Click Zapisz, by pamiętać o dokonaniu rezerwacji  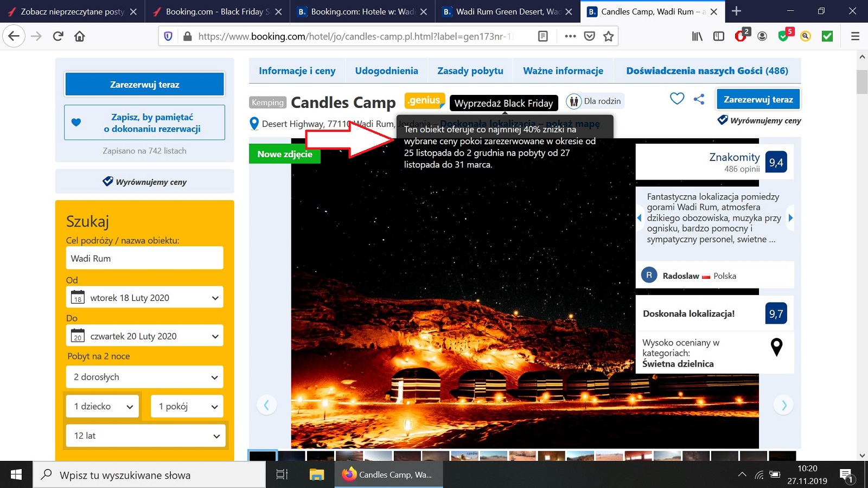(x=145, y=123)
